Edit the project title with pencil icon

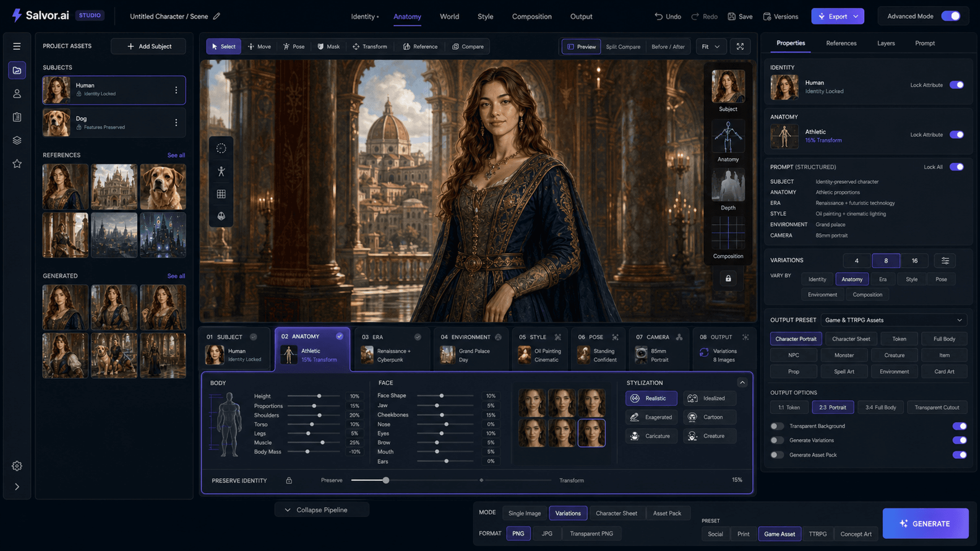217,16
